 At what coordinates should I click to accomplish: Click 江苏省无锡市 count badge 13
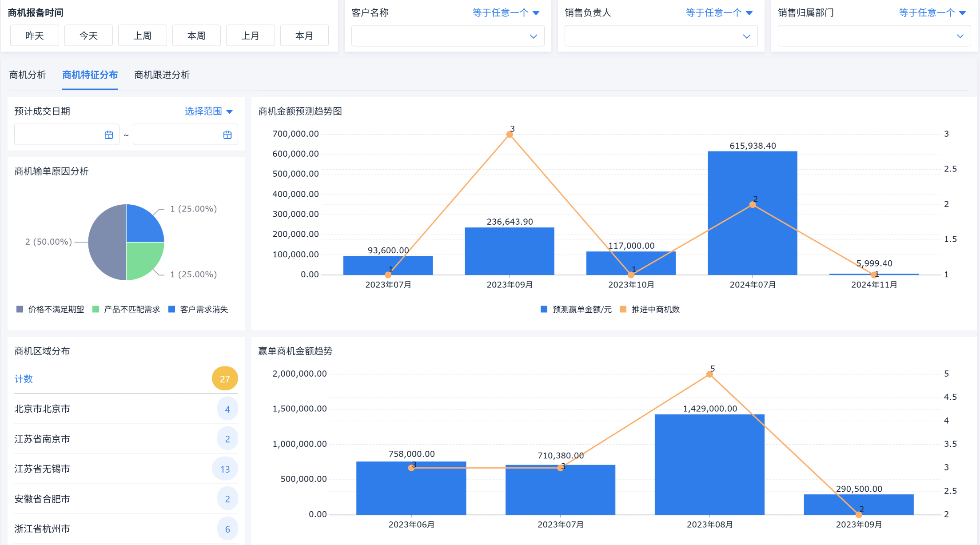coord(225,469)
